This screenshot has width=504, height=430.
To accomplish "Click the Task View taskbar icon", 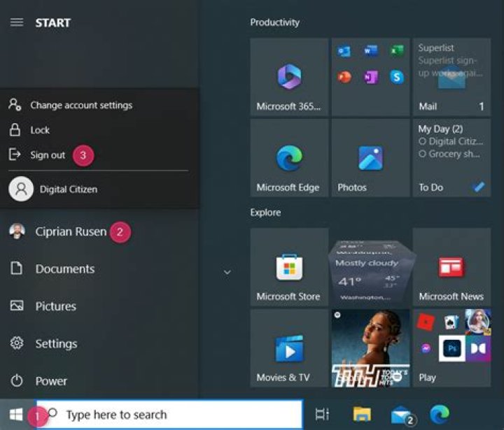I will (x=322, y=415).
